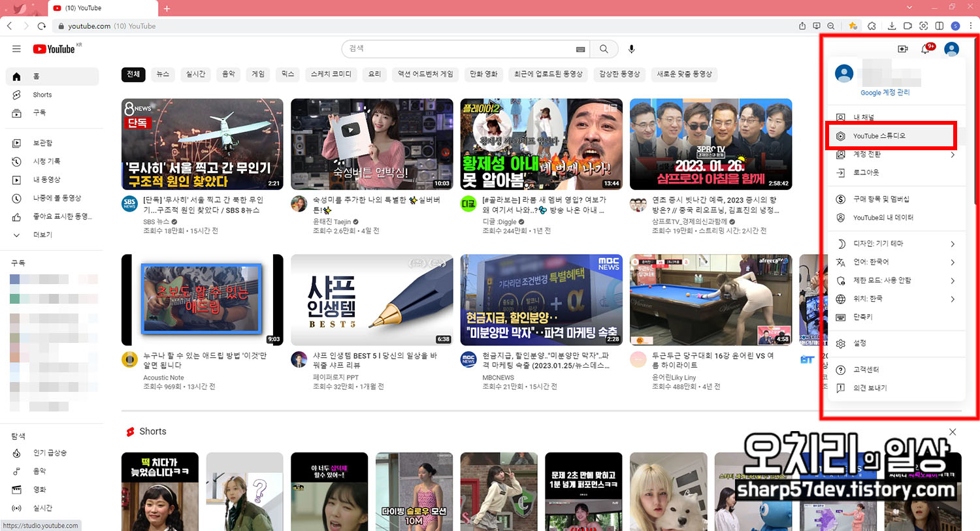
Task: Open the Acoustic Note channel link
Action: click(x=163, y=378)
